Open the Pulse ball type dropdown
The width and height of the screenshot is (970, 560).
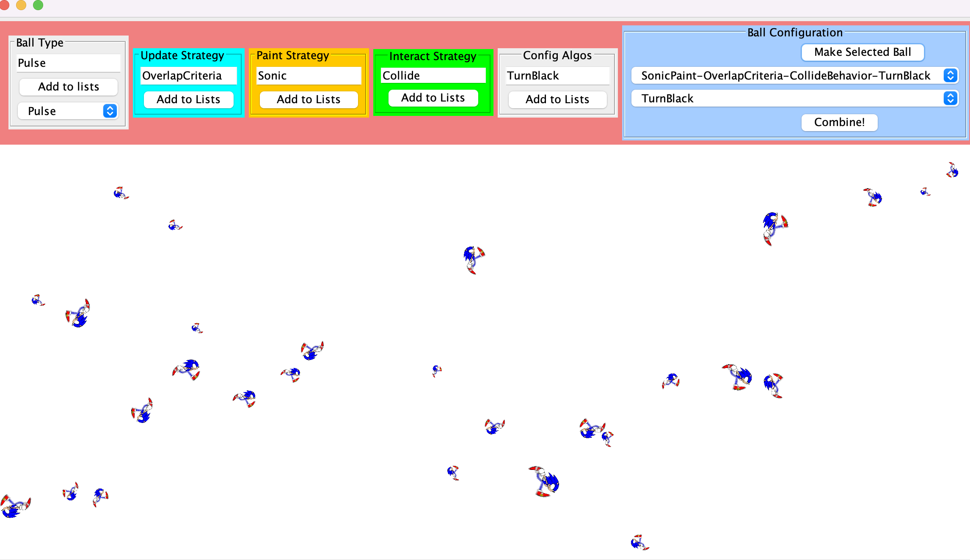68,111
